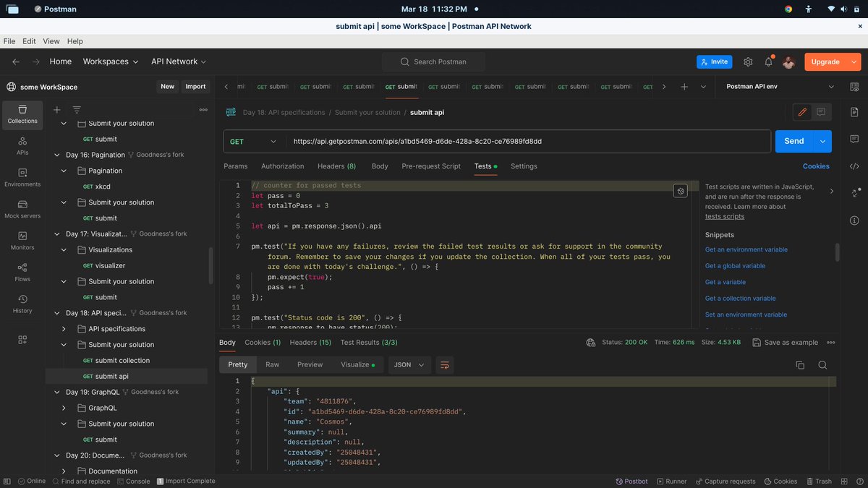The height and width of the screenshot is (488, 868).
Task: Switch to the Pre-request Script tab
Action: click(431, 166)
